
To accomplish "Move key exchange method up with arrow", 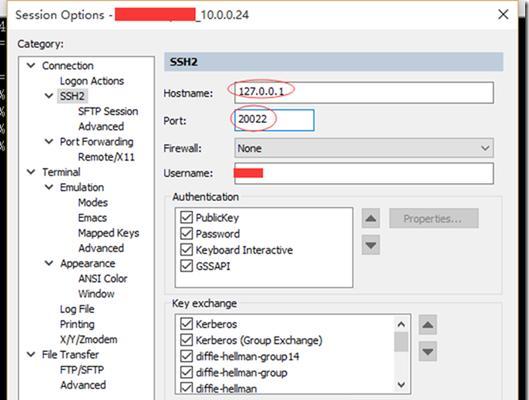I will coord(428,325).
